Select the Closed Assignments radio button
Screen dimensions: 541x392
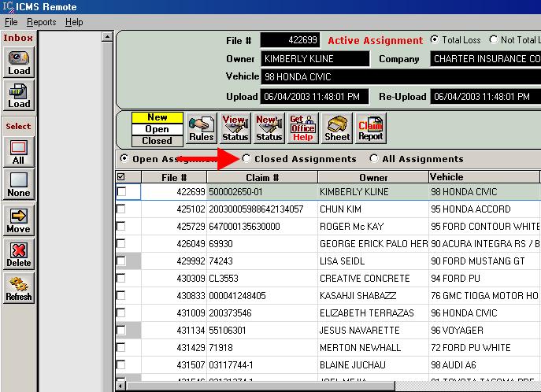[247, 159]
